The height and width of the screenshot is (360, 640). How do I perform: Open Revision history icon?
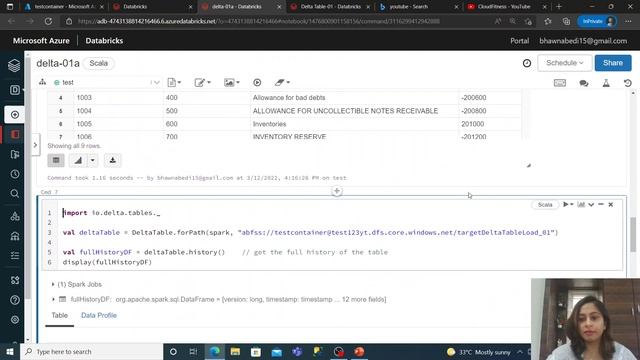click(628, 83)
